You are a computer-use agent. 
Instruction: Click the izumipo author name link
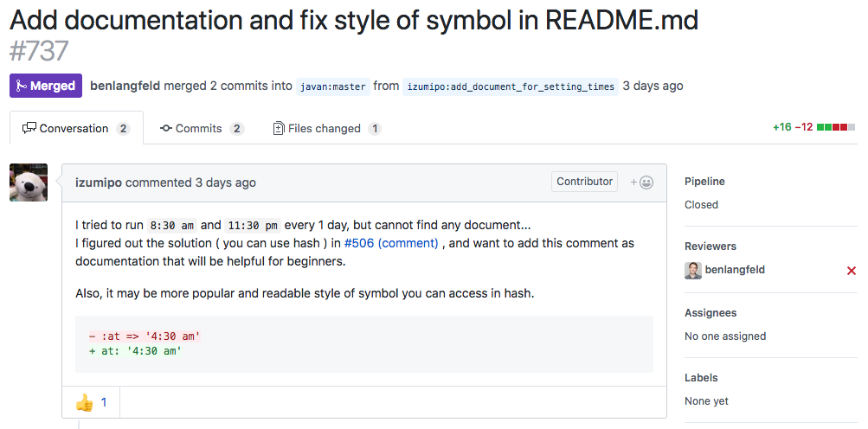click(99, 182)
